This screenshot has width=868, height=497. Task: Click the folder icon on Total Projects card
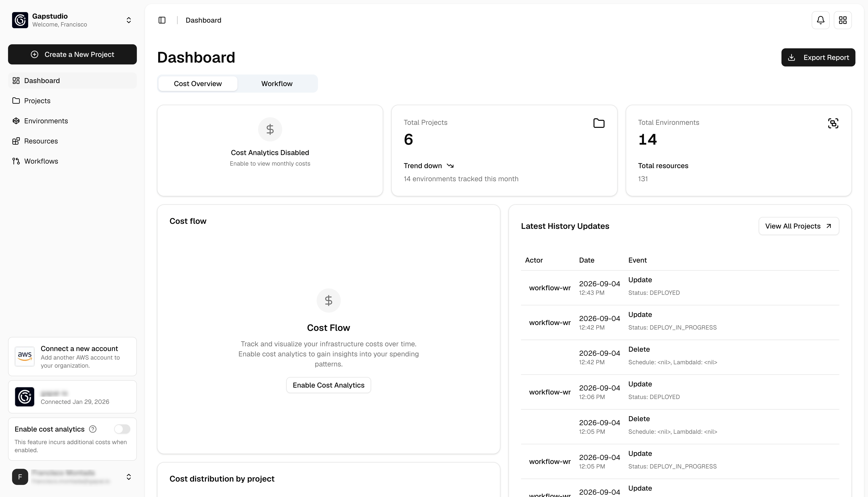coord(599,123)
